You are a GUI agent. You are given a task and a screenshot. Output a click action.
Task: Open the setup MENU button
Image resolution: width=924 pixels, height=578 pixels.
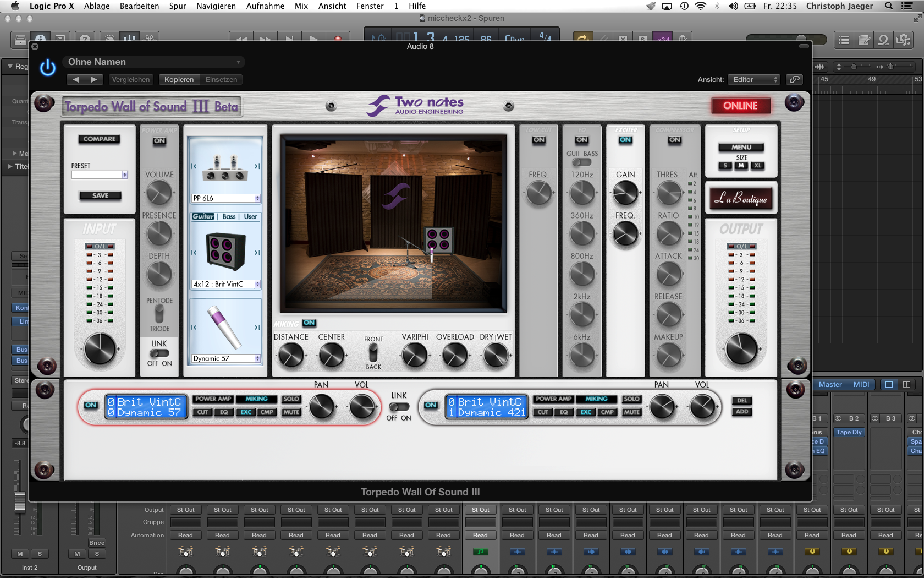pyautogui.click(x=741, y=147)
